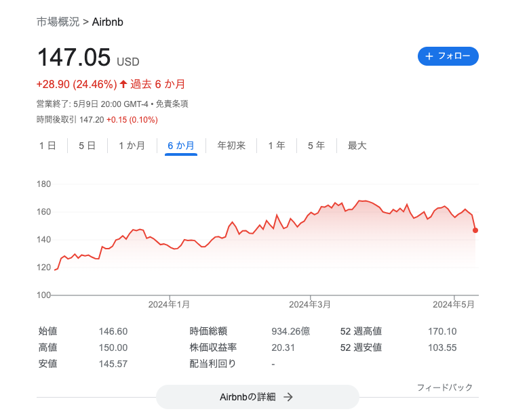Click the Airbnb breadcrumb title
The width and height of the screenshot is (510, 420).
pyautogui.click(x=108, y=22)
